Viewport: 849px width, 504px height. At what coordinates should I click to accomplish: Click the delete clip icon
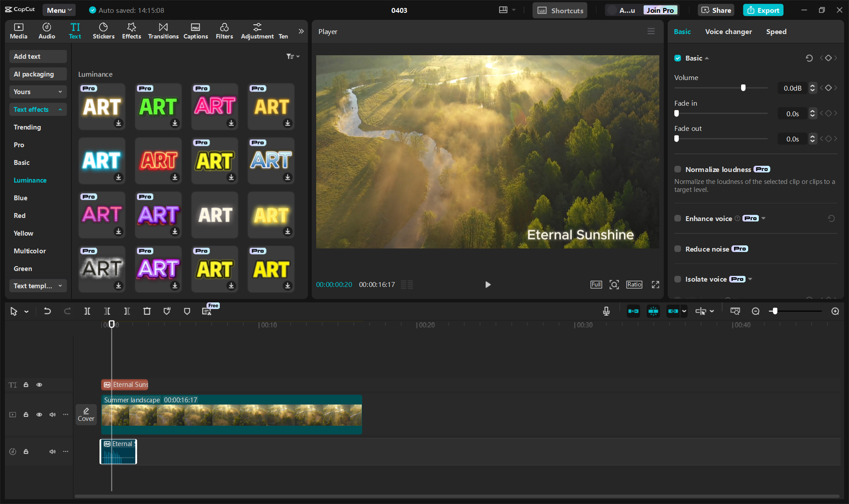[x=147, y=311]
